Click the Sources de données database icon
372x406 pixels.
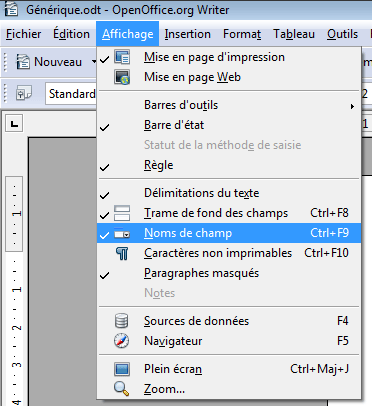[x=121, y=321]
